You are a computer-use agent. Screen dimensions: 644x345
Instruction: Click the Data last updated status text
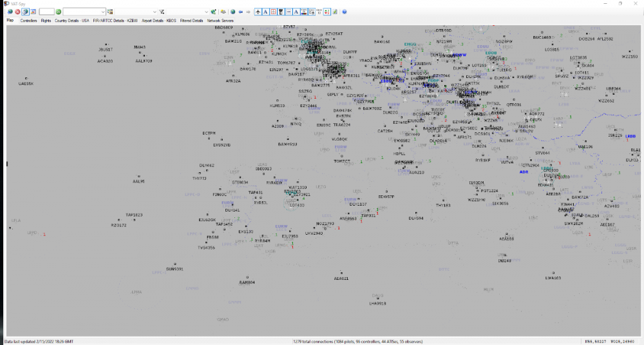coord(39,341)
